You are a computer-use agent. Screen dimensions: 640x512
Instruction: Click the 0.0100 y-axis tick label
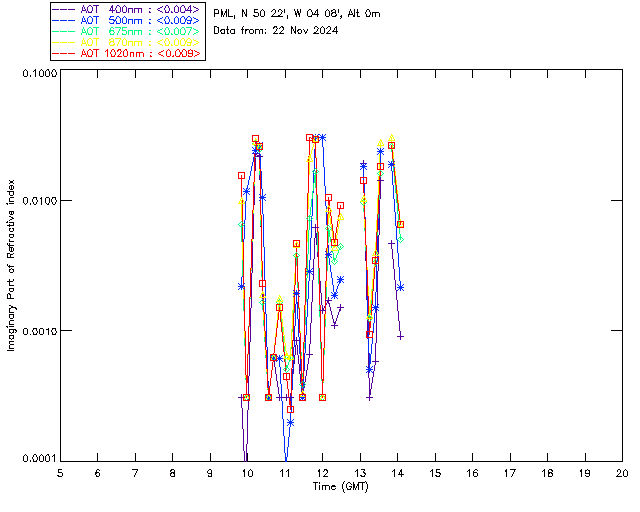coord(39,201)
